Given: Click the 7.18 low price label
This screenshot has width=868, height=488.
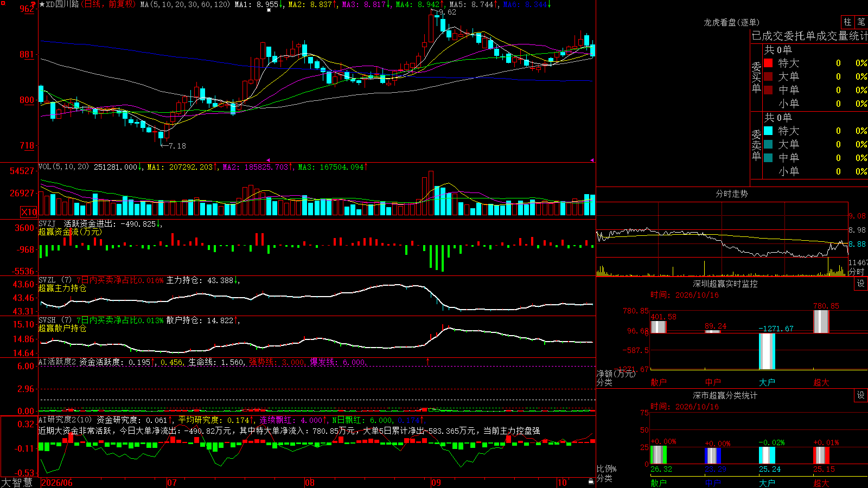Looking at the screenshot, I should point(177,146).
